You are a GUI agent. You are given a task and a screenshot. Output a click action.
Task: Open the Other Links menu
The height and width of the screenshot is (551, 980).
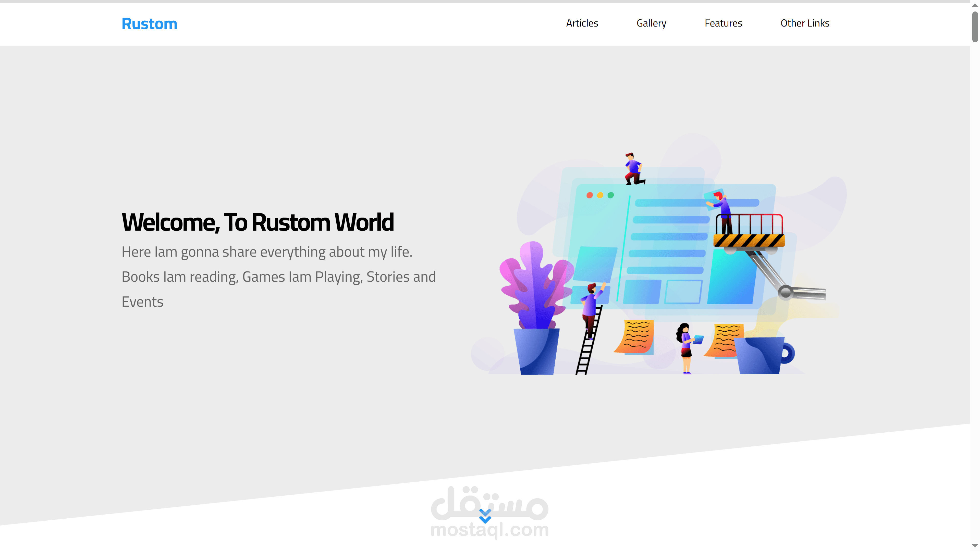(x=805, y=23)
